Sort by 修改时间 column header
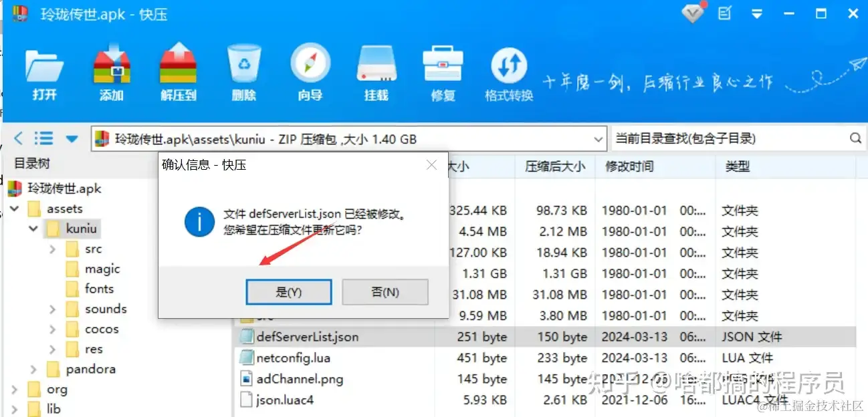Viewport: 868px width, 417px height. (630, 166)
